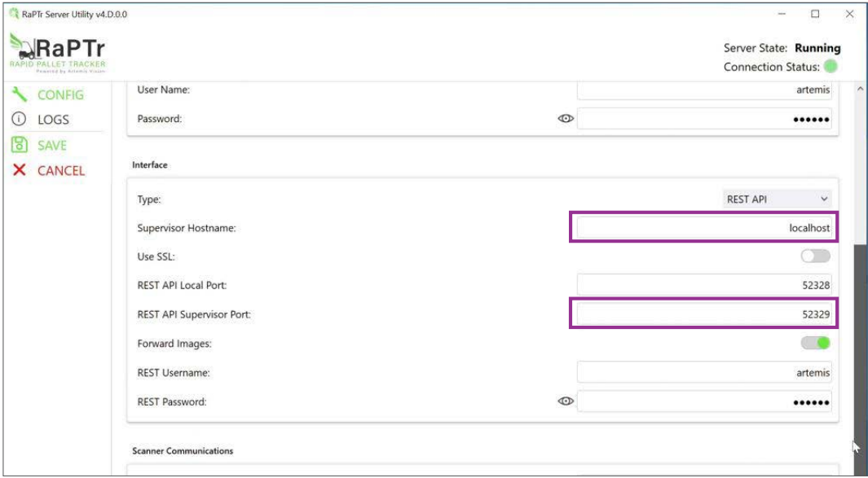Screen dimensions: 868x478
Task: Select the CONFIG menu item
Action: click(60, 94)
